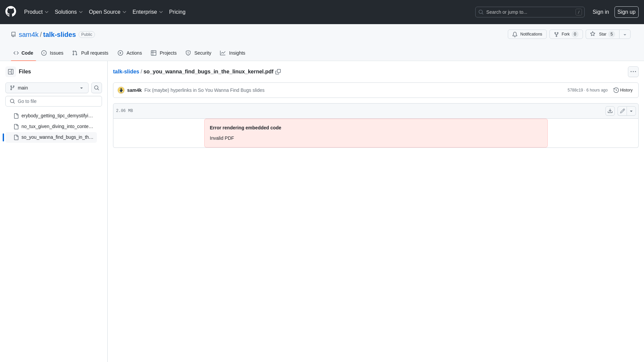
Task: Click sam4k author name in commit bar
Action: (134, 90)
